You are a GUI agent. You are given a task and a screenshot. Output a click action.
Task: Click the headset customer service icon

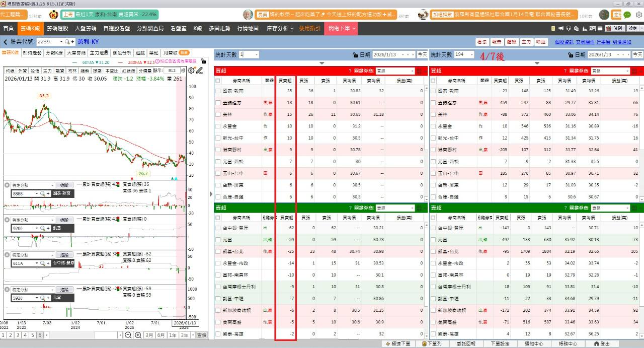(569, 28)
